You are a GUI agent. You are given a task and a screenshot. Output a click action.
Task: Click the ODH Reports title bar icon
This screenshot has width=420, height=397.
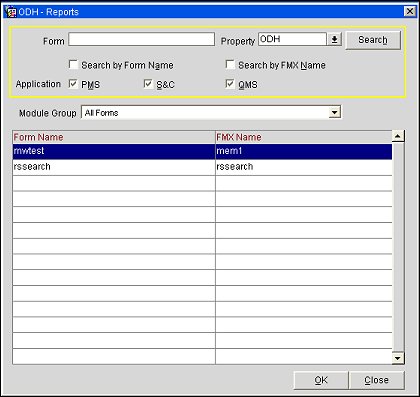[x=11, y=12]
